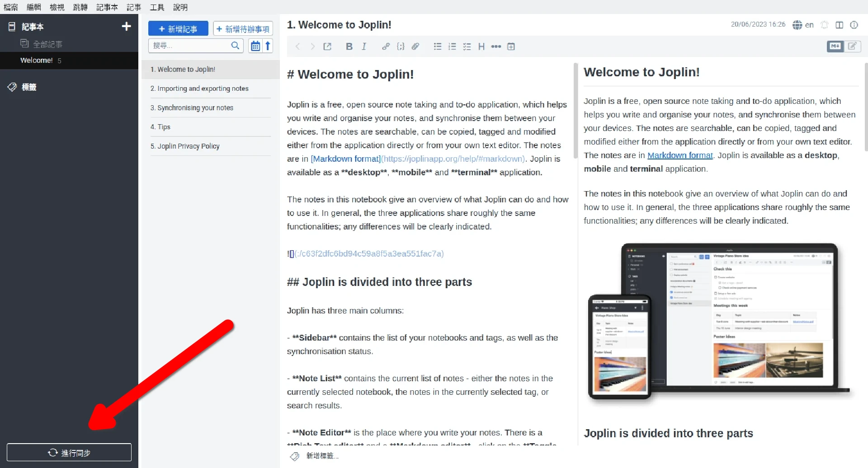Viewport: 868px width, 468px height.
Task: Attach a file using the paperclip icon
Action: [x=415, y=47]
